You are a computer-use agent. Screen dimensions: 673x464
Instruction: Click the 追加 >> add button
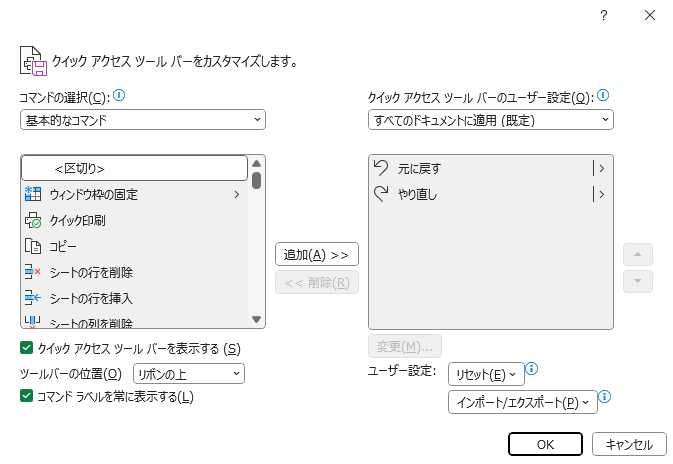point(316,254)
